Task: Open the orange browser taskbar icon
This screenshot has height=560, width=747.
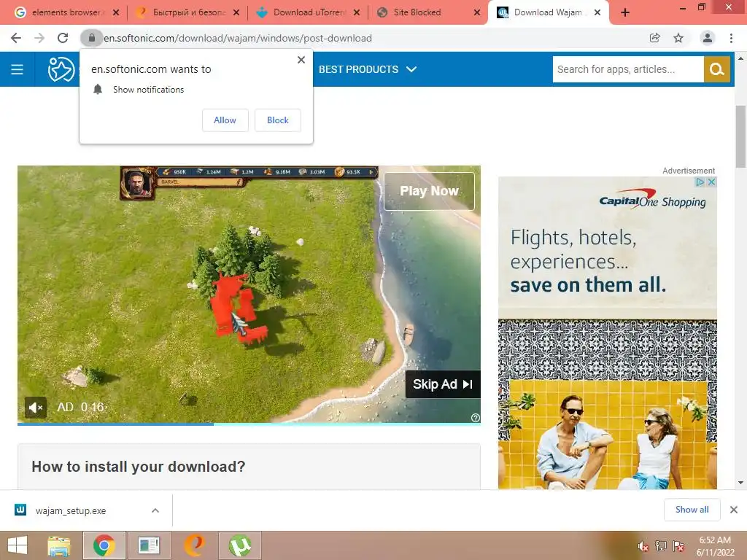Action: [194, 545]
